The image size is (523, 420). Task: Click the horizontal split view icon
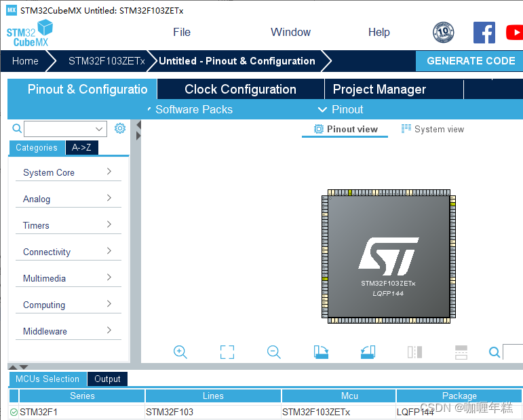[x=461, y=352]
